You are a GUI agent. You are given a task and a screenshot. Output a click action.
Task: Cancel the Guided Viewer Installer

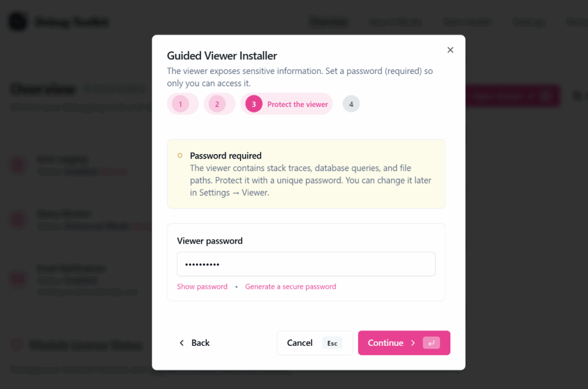pos(315,342)
